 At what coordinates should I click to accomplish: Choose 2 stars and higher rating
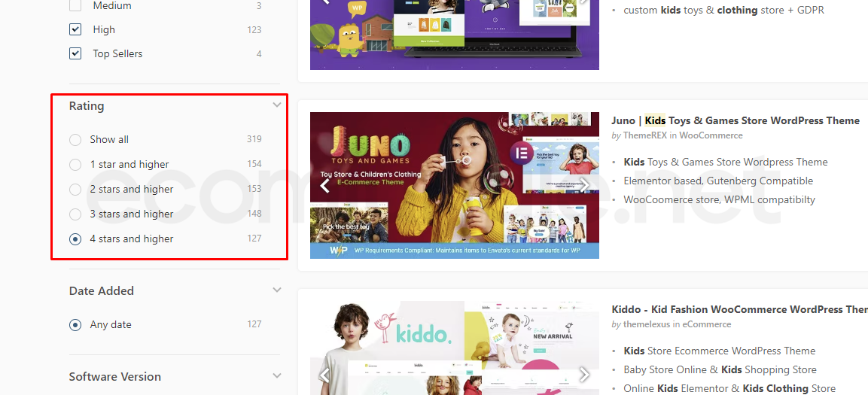pos(75,189)
